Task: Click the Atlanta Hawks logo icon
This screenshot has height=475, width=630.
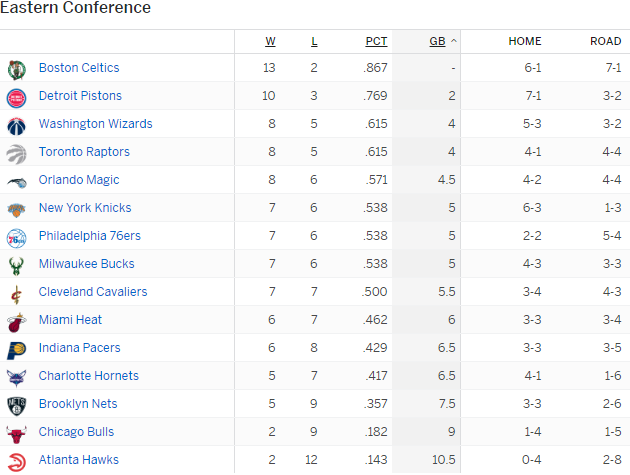Action: [16, 461]
